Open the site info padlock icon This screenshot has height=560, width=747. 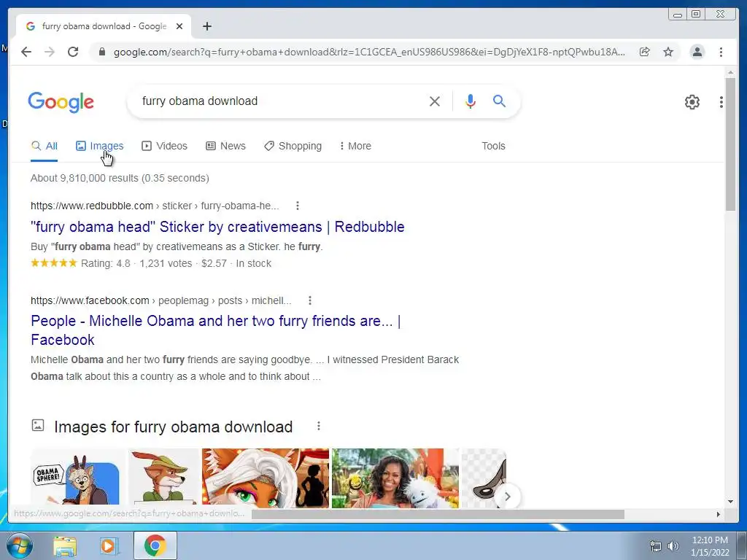[101, 52]
